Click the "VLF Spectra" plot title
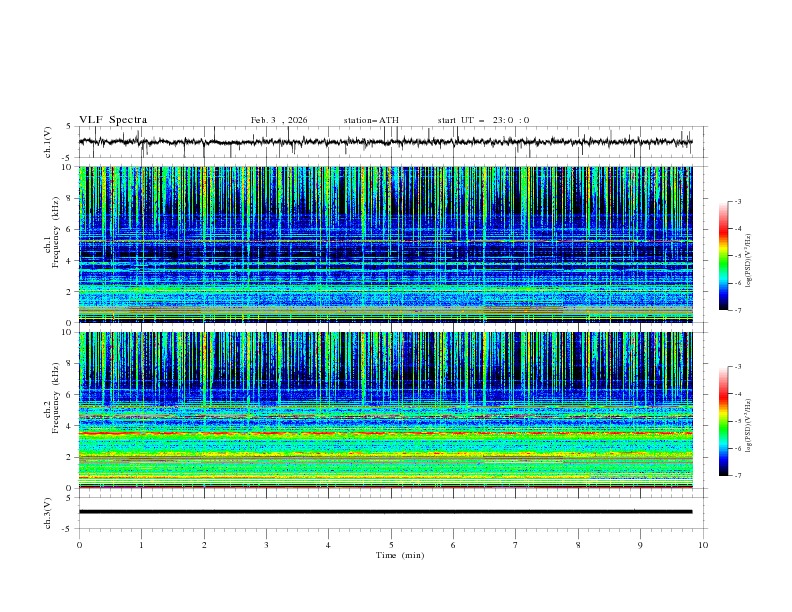The image size is (792, 612). pyautogui.click(x=113, y=120)
